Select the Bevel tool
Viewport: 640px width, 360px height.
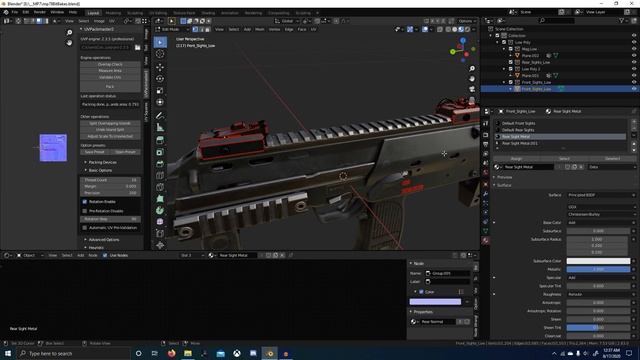(x=160, y=164)
